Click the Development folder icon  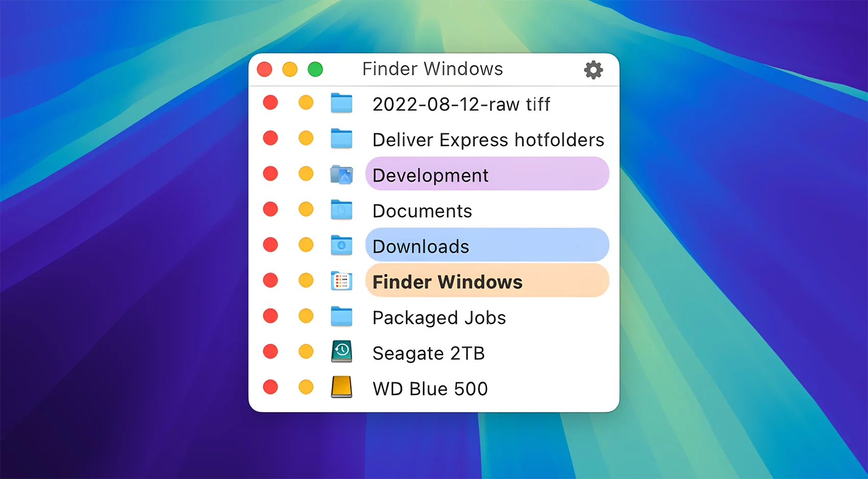pos(341,174)
